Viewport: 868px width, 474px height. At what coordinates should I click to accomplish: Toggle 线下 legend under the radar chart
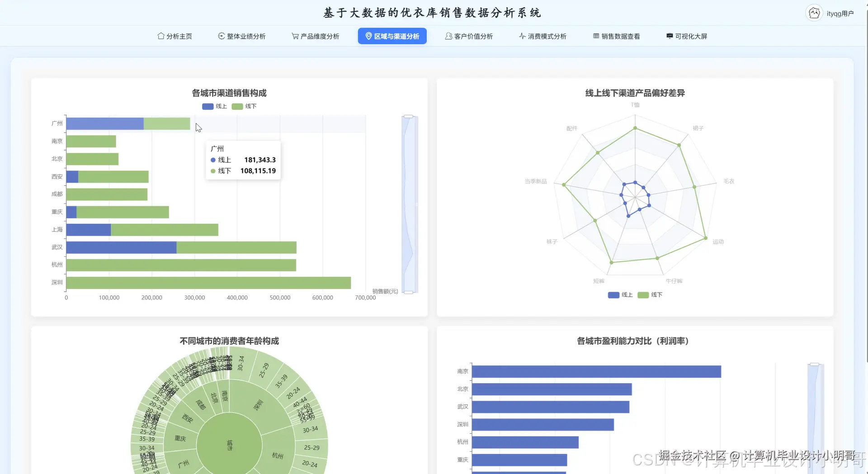650,295
